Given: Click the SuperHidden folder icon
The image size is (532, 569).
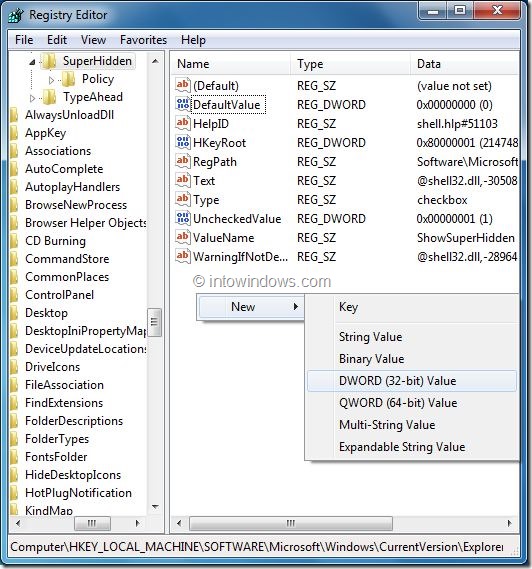Looking at the screenshot, I should point(49,61).
